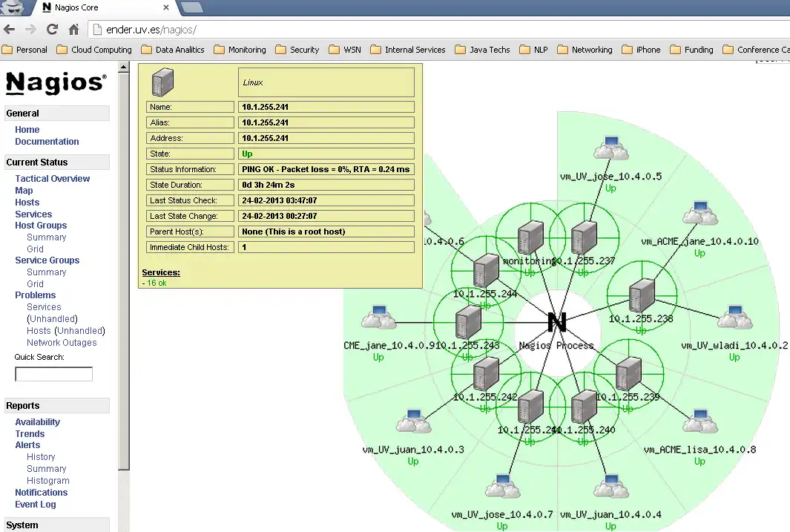Viewport: 790px width, 532px height.
Task: Open the Data Analitics bookmarks folder
Action: [x=173, y=50]
